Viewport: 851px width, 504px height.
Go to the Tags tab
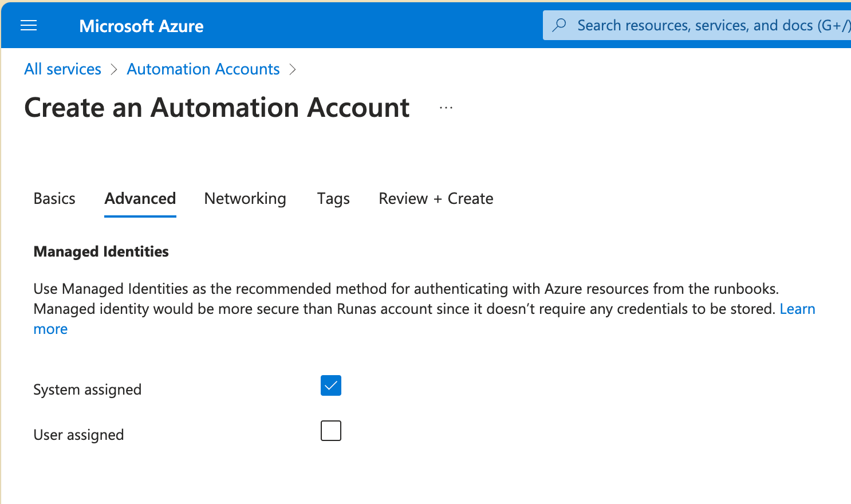(333, 199)
